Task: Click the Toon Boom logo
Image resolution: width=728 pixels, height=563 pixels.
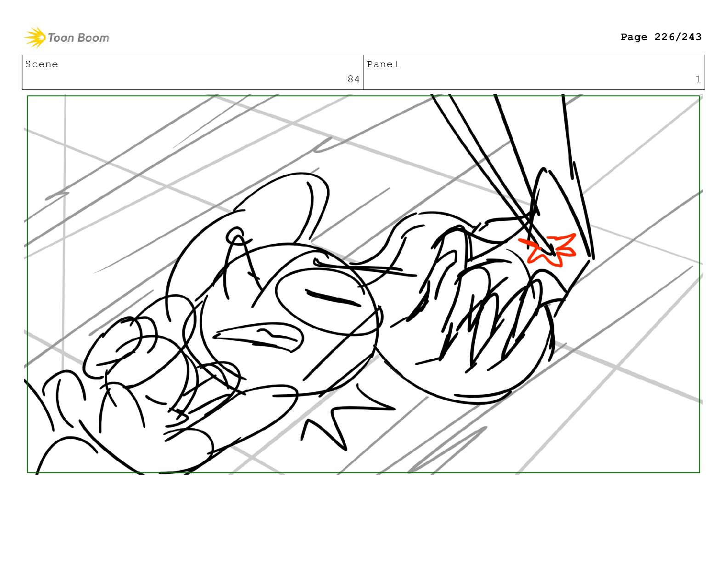Action: tap(67, 37)
